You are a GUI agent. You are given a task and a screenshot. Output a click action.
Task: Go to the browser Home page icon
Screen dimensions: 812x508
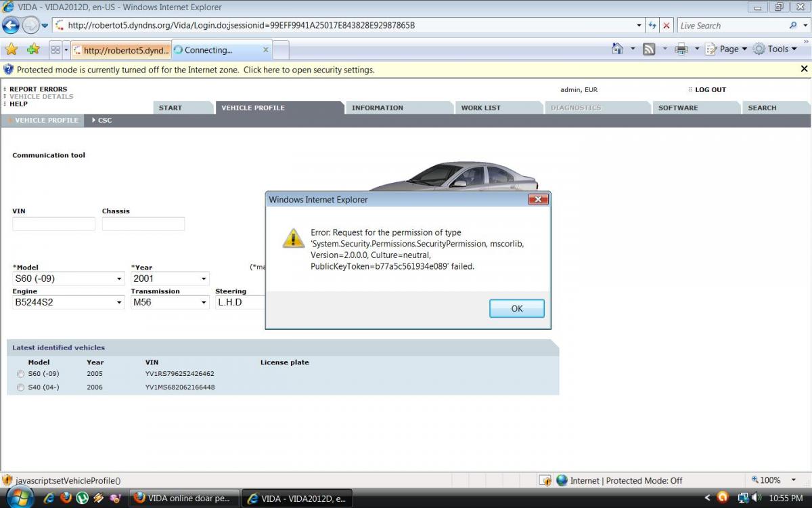pyautogui.click(x=617, y=49)
